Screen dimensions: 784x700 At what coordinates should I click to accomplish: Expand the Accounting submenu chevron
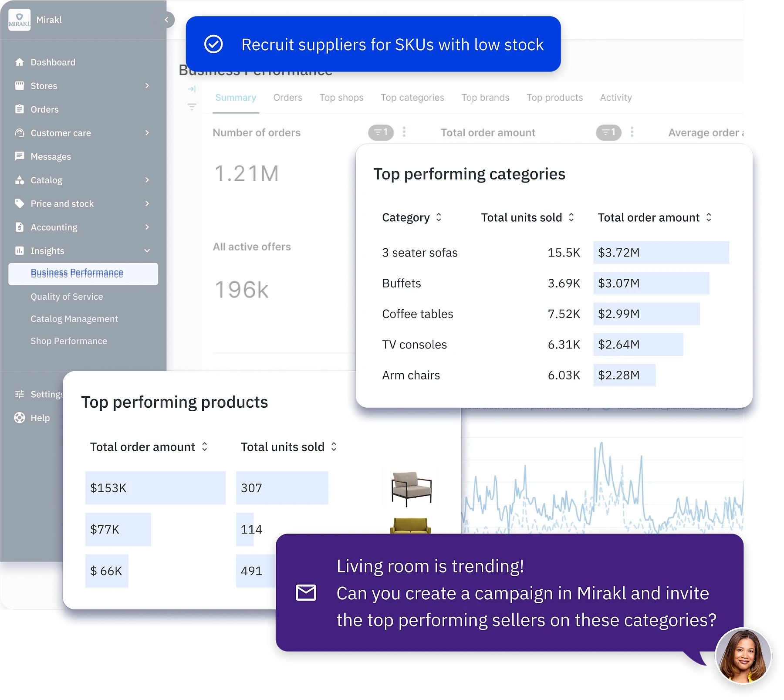pos(147,227)
